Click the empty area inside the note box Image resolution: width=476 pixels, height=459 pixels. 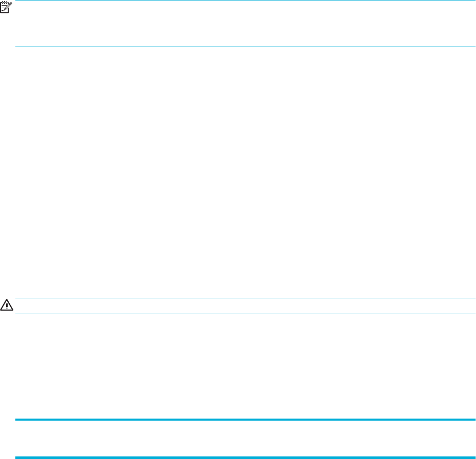[x=245, y=24]
